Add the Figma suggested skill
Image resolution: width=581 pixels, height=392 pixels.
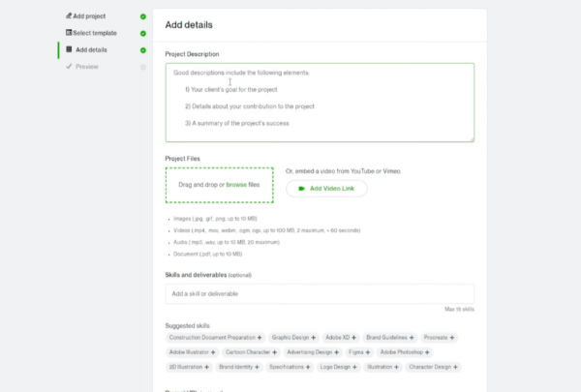tap(359, 352)
